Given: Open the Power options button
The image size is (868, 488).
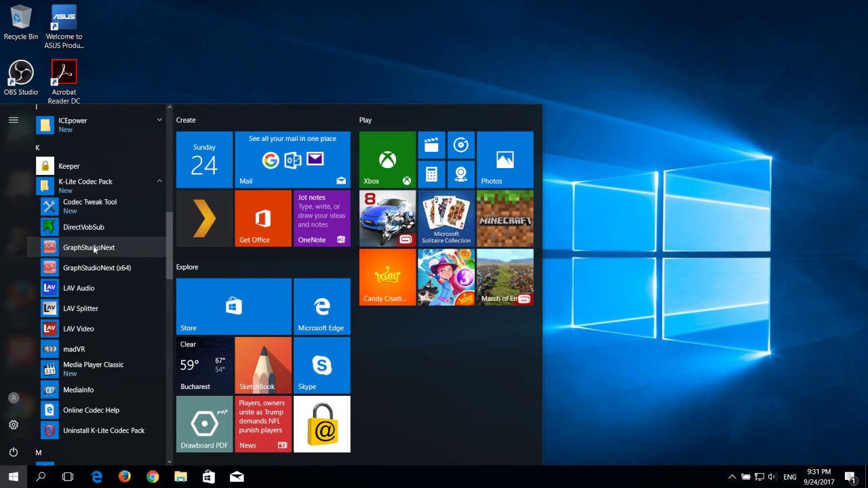Looking at the screenshot, I should [14, 452].
